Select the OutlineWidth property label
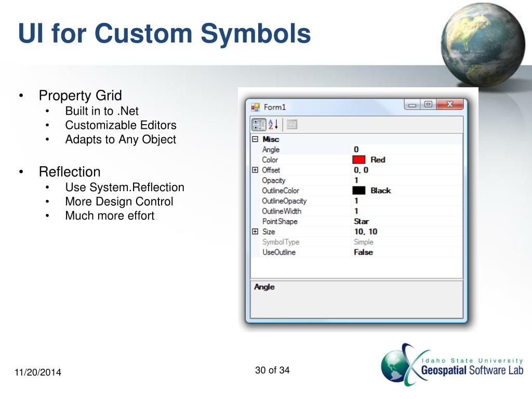 pos(282,211)
